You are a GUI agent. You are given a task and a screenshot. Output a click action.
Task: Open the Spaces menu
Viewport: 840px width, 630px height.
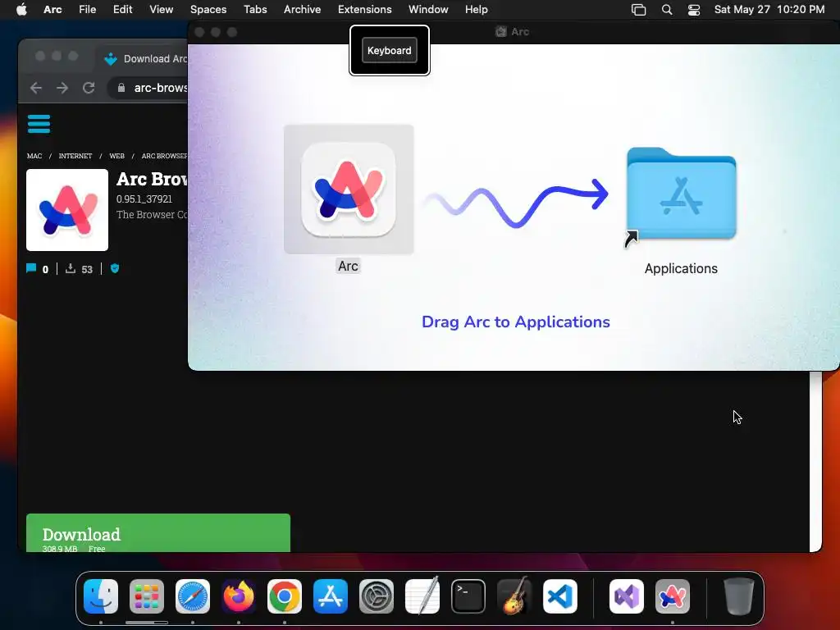pyautogui.click(x=208, y=10)
